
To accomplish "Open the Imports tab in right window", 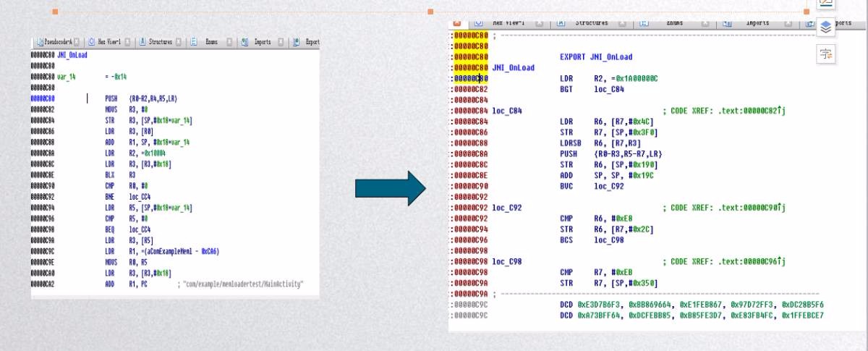I will click(757, 23).
